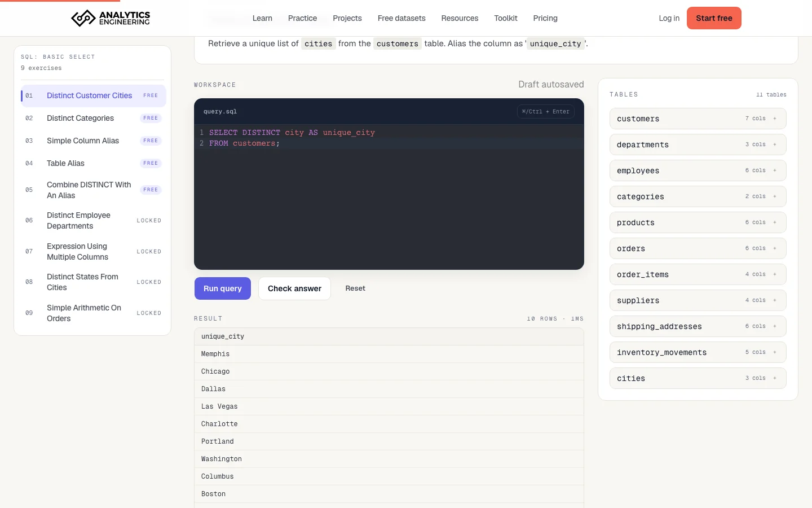Open the Resources menu
The image size is (812, 508).
coord(460,18)
